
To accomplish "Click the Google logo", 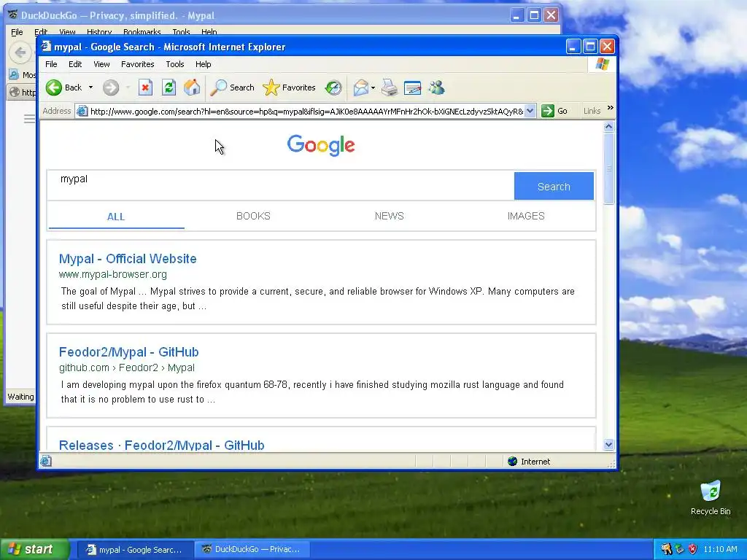I will tap(321, 145).
